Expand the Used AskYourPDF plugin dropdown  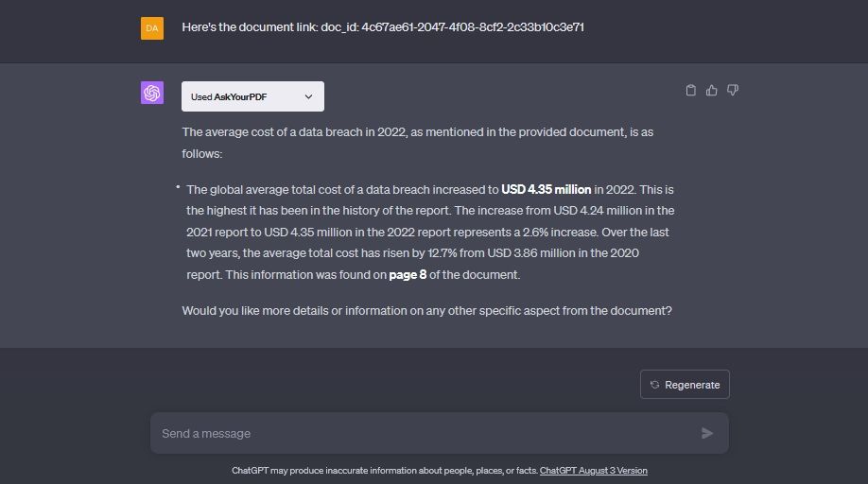point(252,96)
